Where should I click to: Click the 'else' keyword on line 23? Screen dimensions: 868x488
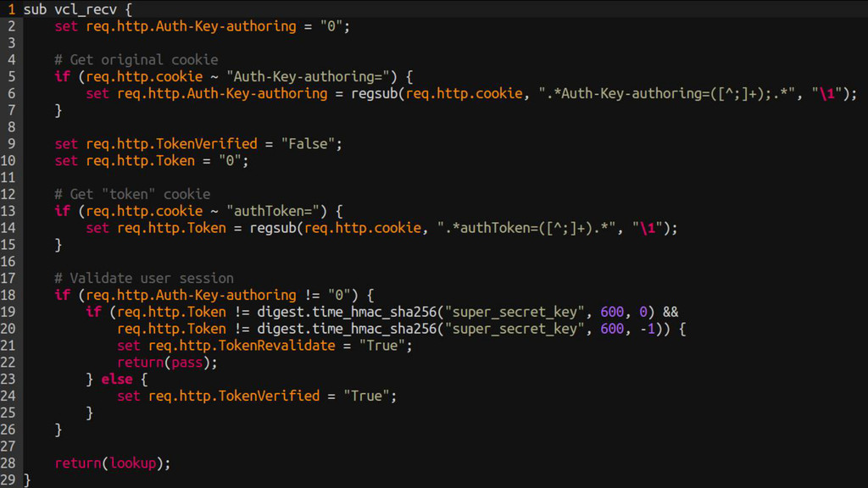pos(117,379)
